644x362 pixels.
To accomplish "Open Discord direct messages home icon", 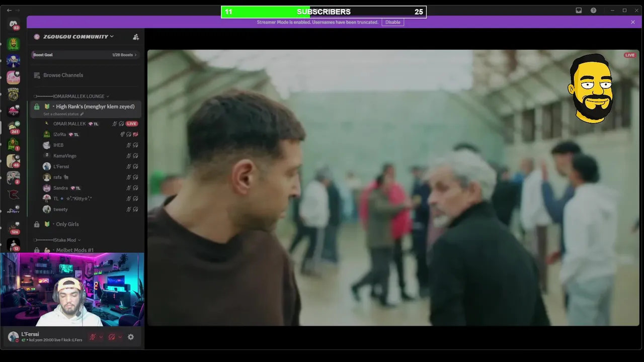I will click(x=13, y=24).
